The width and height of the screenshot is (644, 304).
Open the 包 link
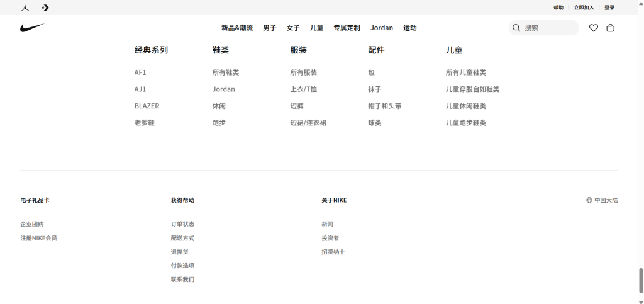(x=371, y=72)
